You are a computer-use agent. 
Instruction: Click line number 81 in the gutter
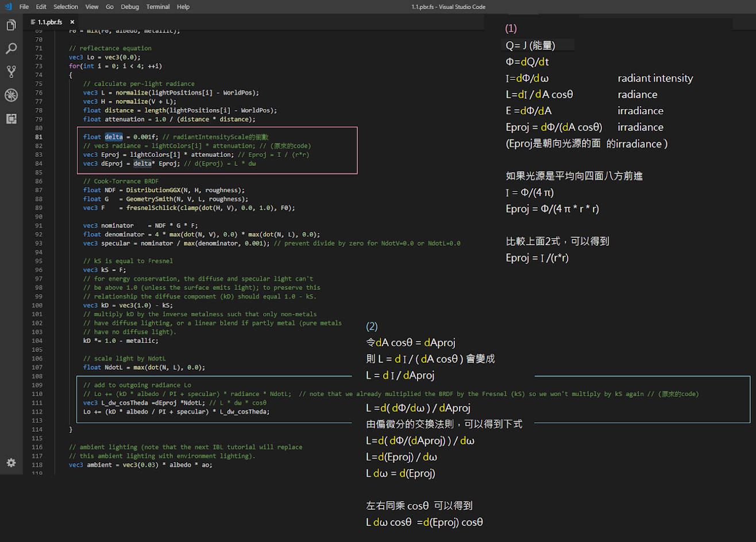38,137
